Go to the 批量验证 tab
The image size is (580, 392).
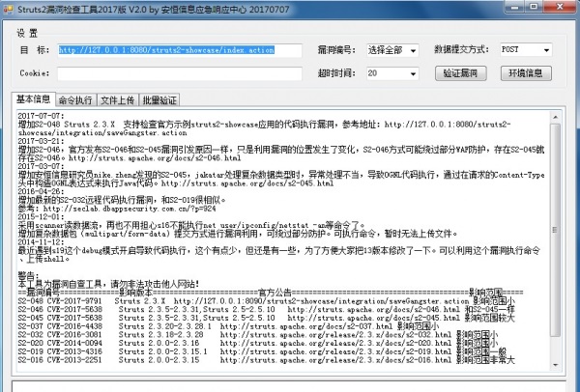(159, 100)
